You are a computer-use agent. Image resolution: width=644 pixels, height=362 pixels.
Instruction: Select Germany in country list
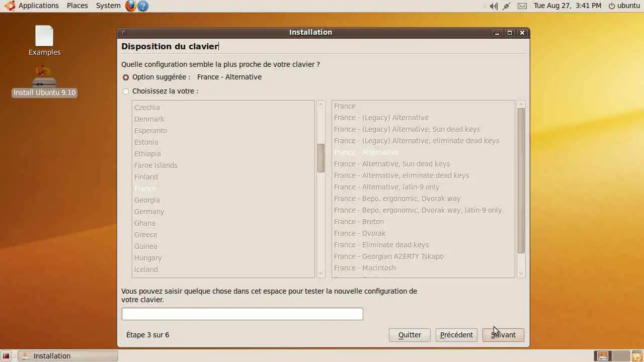[x=223, y=212]
